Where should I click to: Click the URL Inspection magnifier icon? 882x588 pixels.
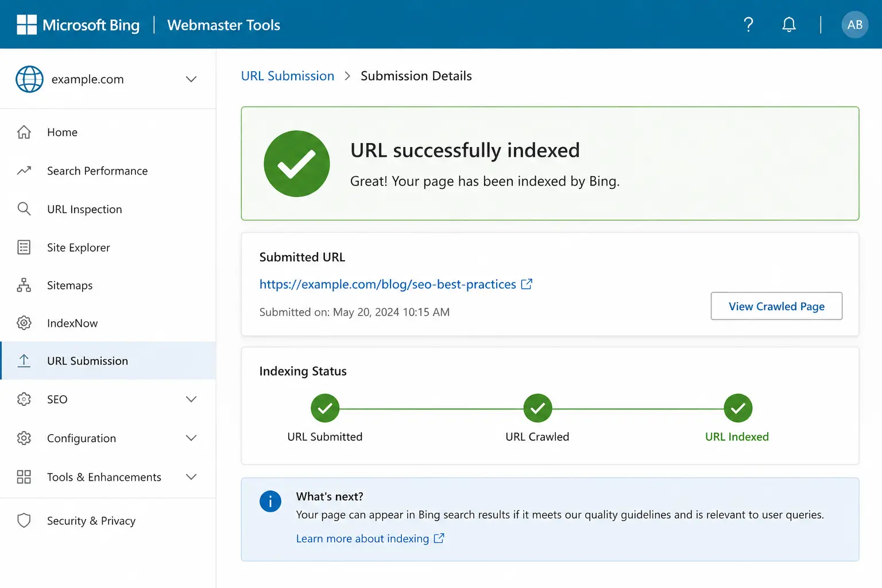click(x=24, y=209)
